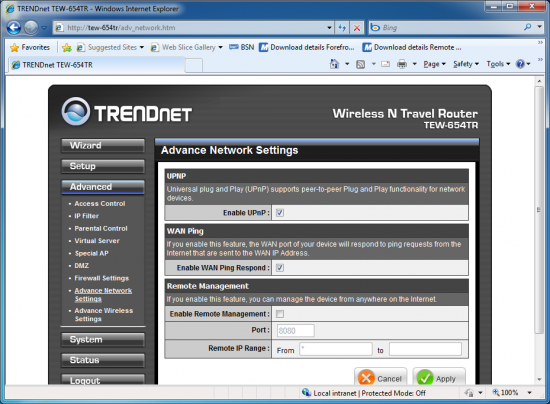
Task: Open the search provider dropdown arrow
Action: 540,27
